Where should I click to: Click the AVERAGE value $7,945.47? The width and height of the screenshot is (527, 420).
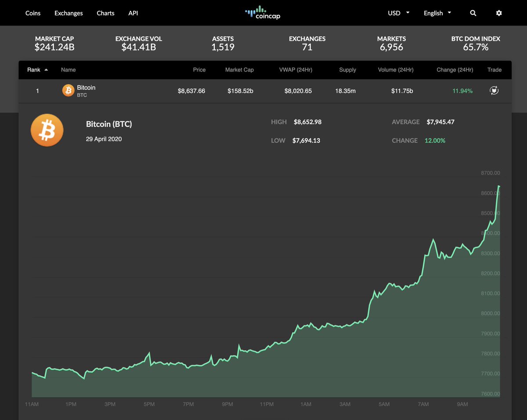click(x=440, y=122)
